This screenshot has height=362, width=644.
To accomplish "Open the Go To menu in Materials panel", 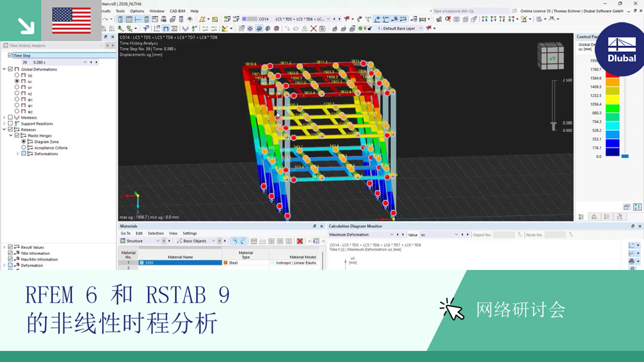I will coord(125,233).
